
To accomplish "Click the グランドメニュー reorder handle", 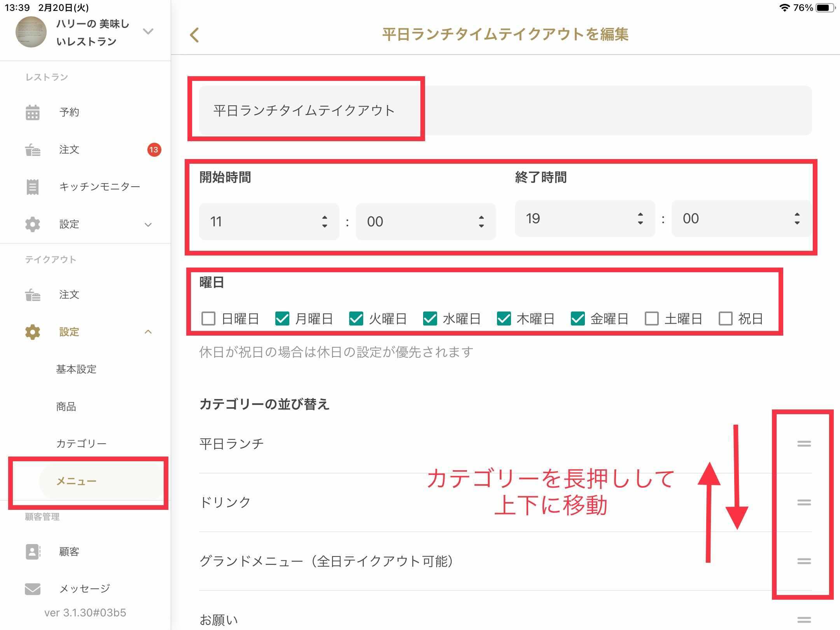I will coord(804,561).
